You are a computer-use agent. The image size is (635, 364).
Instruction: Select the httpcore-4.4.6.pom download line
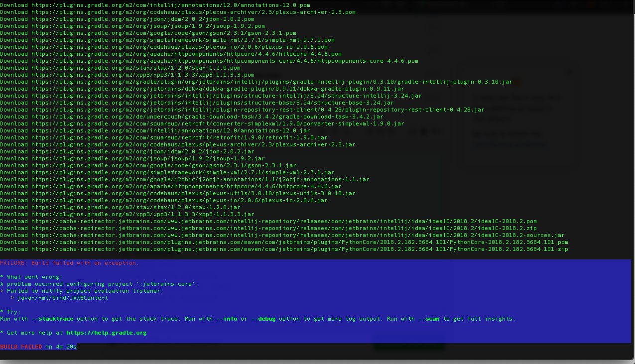(x=171, y=54)
